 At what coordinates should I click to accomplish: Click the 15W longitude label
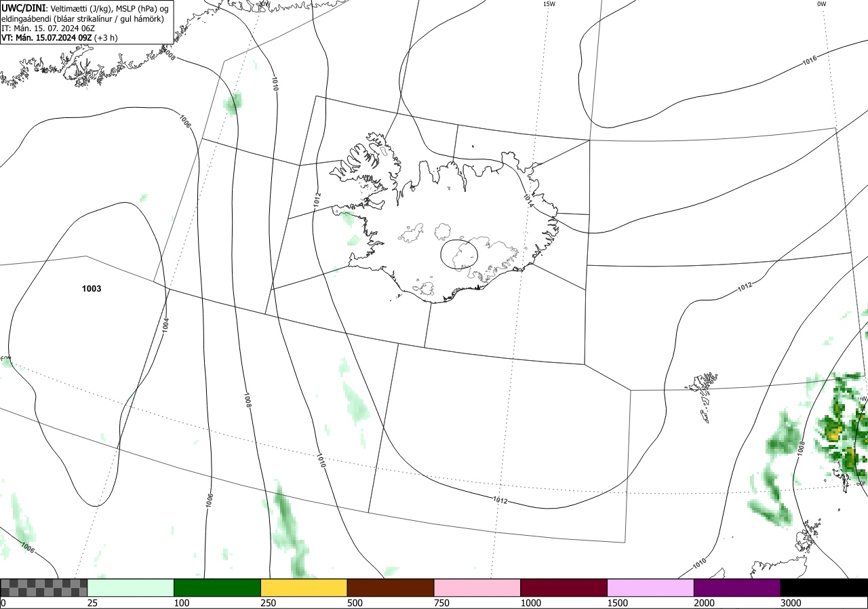point(549,4)
